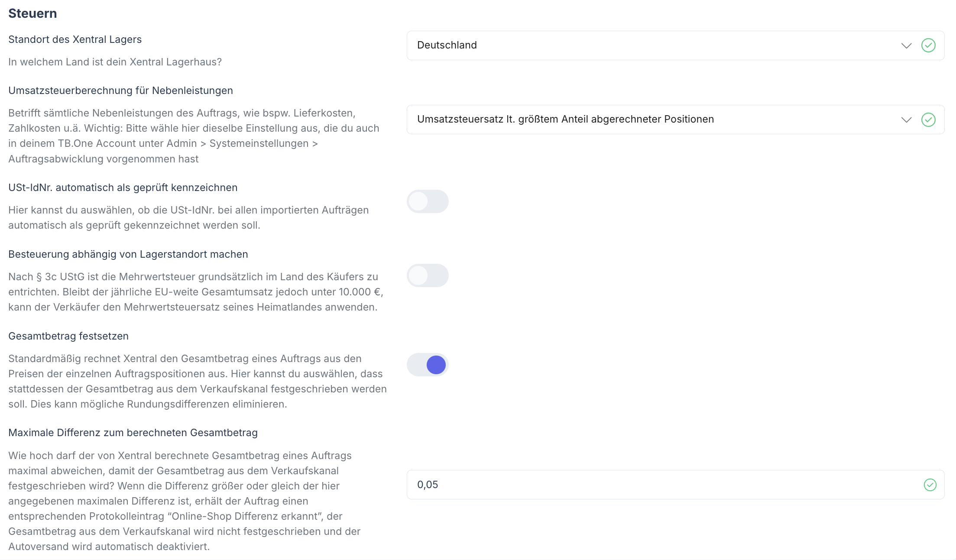The height and width of the screenshot is (560, 956).
Task: Enable USt-IdNr. automatisch als geprüft kennzeichnen
Action: (428, 201)
